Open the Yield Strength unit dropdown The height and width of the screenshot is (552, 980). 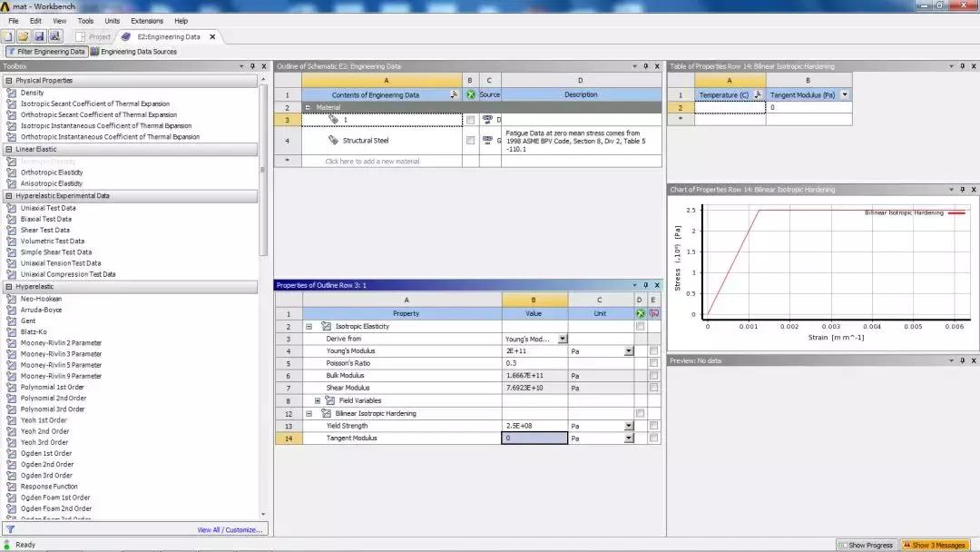[628, 426]
